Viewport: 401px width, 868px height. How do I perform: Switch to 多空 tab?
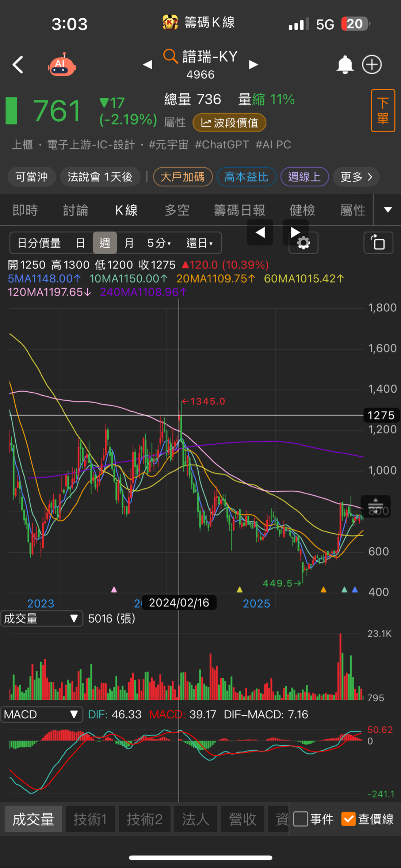[177, 210]
